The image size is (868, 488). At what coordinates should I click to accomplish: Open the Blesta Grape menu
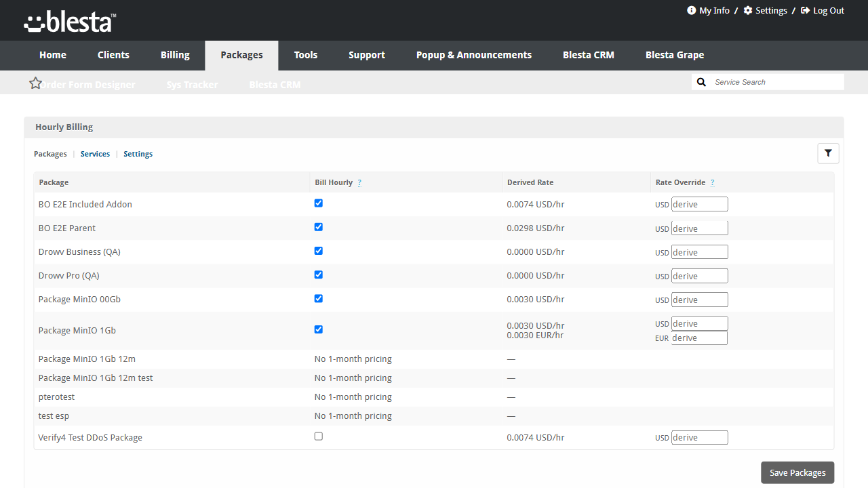[x=675, y=55]
